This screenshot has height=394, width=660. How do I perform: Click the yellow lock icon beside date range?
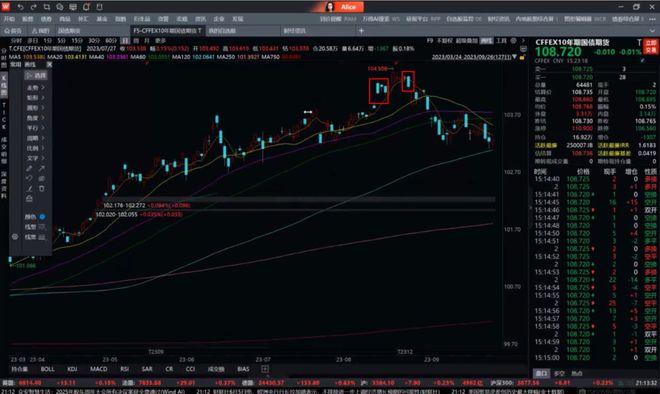click(522, 57)
